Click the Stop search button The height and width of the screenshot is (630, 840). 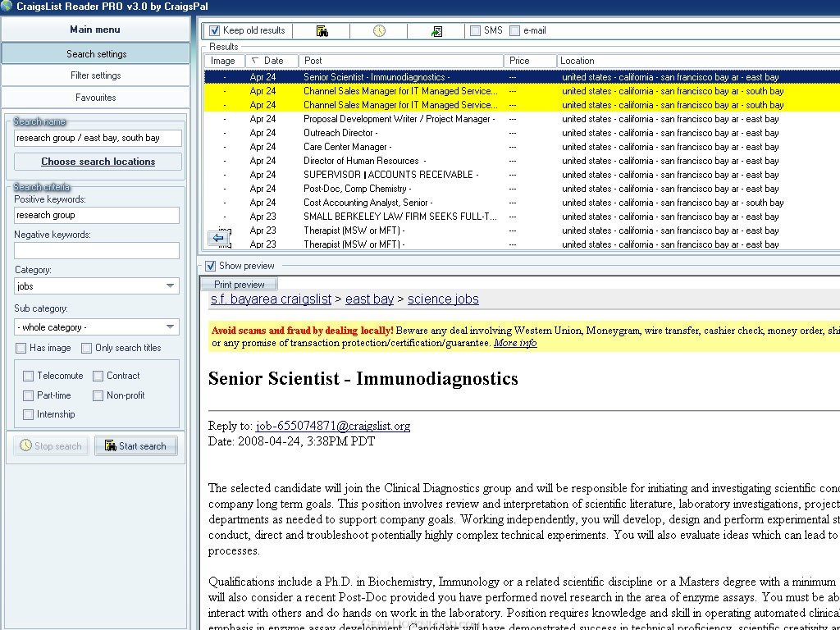[x=51, y=446]
